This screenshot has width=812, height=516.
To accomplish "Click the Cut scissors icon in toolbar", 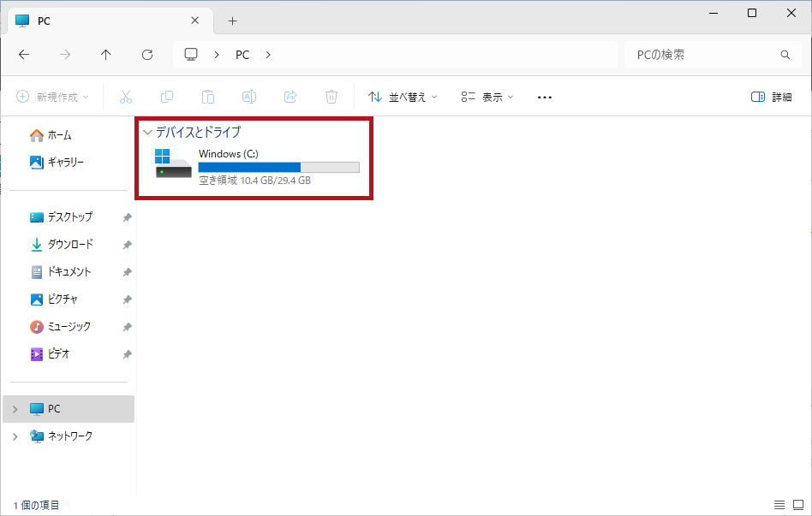I will (x=126, y=97).
